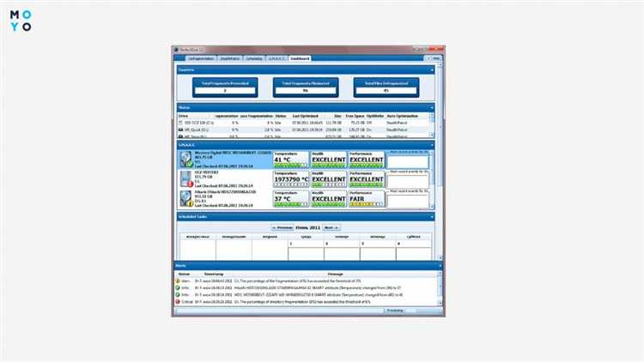Collapse the Scheduled Tasks section
644x362 pixels.
[432, 217]
